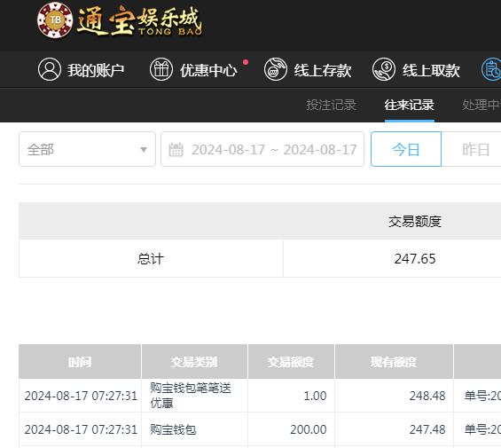Click the Tong Bao casino logo
The image size is (501, 448).
coord(120,20)
